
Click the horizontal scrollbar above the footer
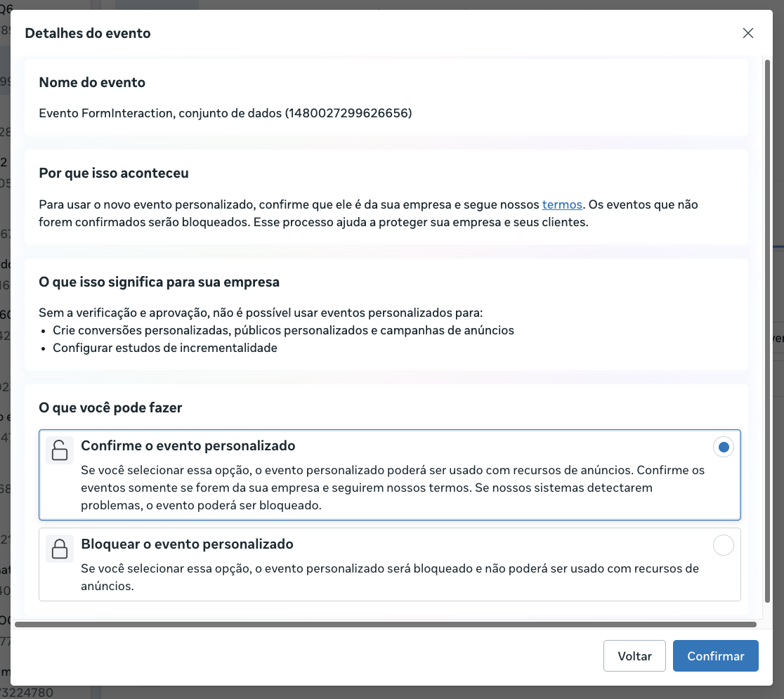[x=385, y=624]
